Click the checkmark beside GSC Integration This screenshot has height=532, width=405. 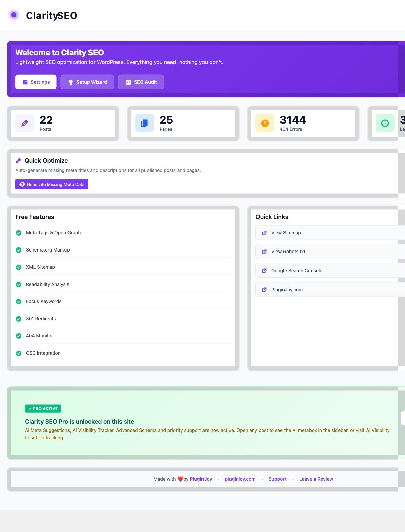pos(19,353)
